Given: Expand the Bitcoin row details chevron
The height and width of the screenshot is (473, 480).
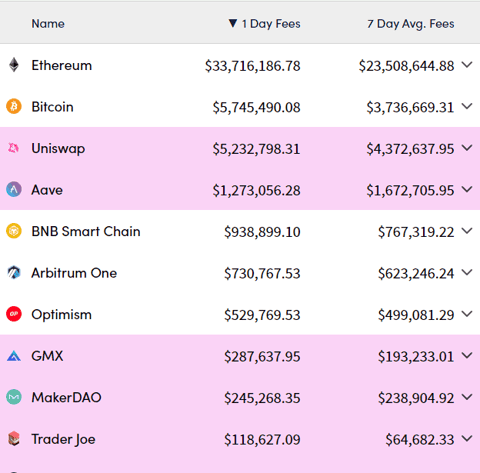Looking at the screenshot, I should (467, 106).
